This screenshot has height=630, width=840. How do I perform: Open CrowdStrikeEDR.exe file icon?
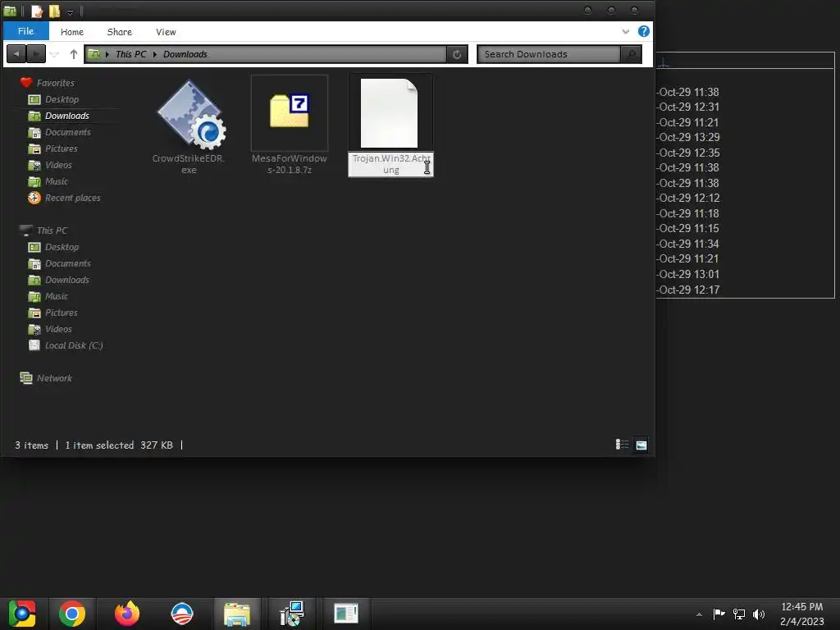click(191, 115)
